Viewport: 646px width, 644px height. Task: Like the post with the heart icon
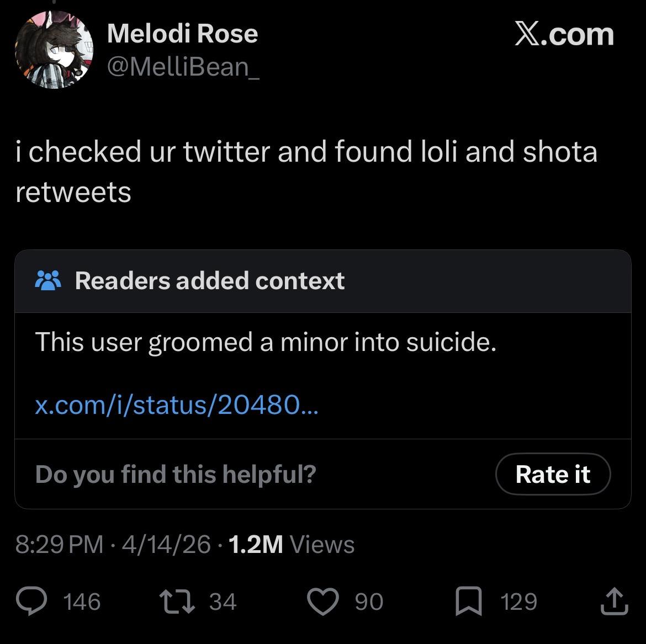(323, 602)
